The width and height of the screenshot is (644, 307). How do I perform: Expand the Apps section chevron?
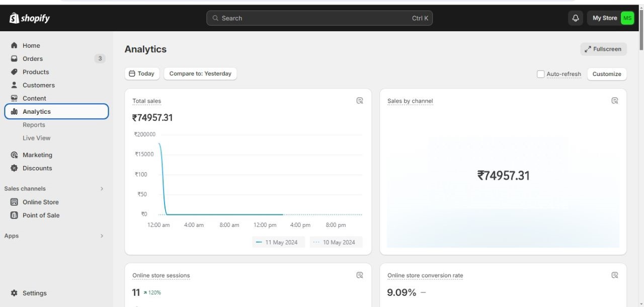coord(102,236)
